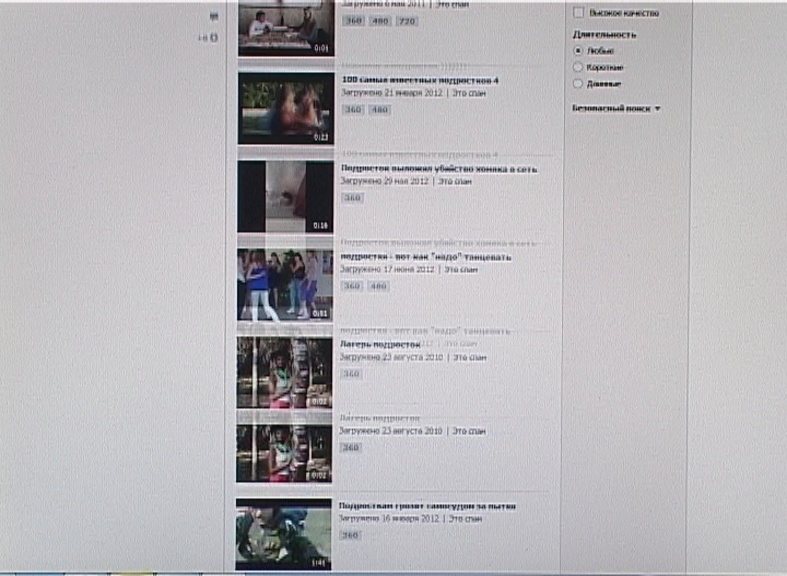Select the Короткие duration radio button
Viewport: 787px width, 576px height.
(x=578, y=67)
